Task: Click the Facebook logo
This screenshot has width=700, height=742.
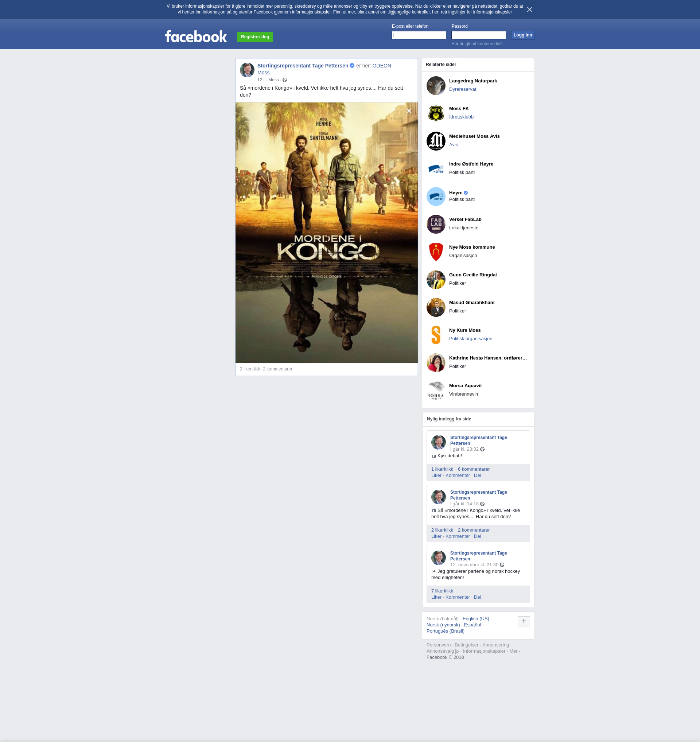Action: 196,36
